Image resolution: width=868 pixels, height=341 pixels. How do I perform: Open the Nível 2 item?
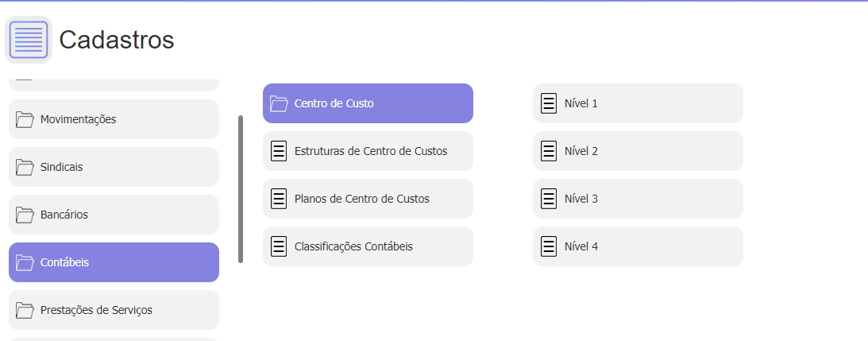(x=638, y=151)
